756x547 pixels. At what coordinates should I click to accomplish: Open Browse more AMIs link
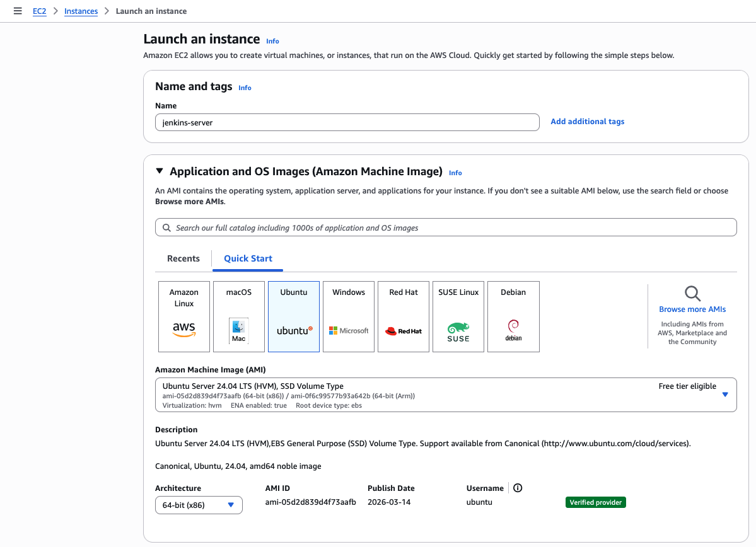692,309
